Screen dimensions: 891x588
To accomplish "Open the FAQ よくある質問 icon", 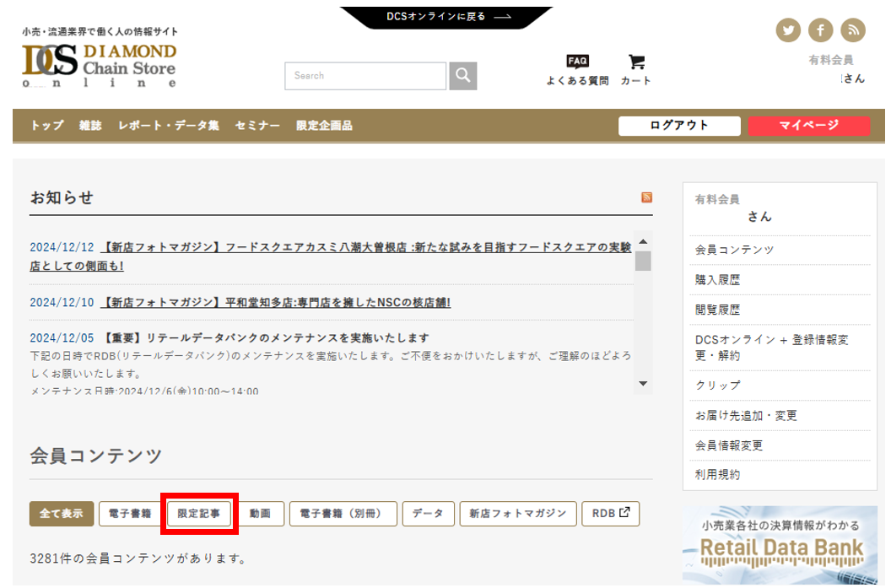I will 577,69.
